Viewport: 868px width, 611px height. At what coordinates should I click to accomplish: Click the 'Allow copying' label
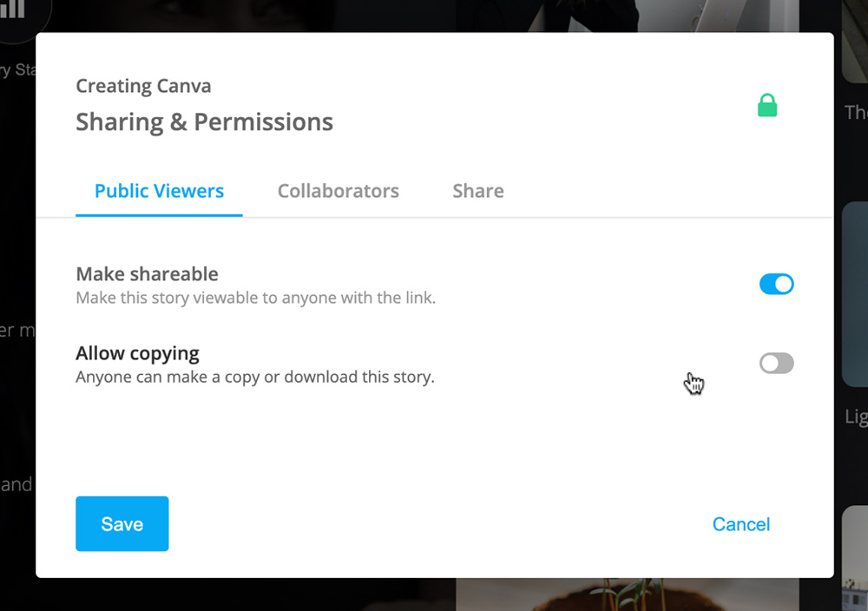pyautogui.click(x=137, y=353)
